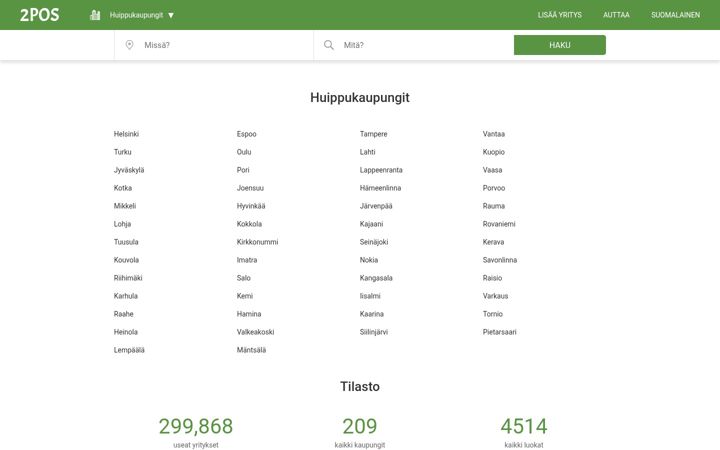This screenshot has width=720, height=450.
Task: Visit the Savonlinna link
Action: [500, 260]
